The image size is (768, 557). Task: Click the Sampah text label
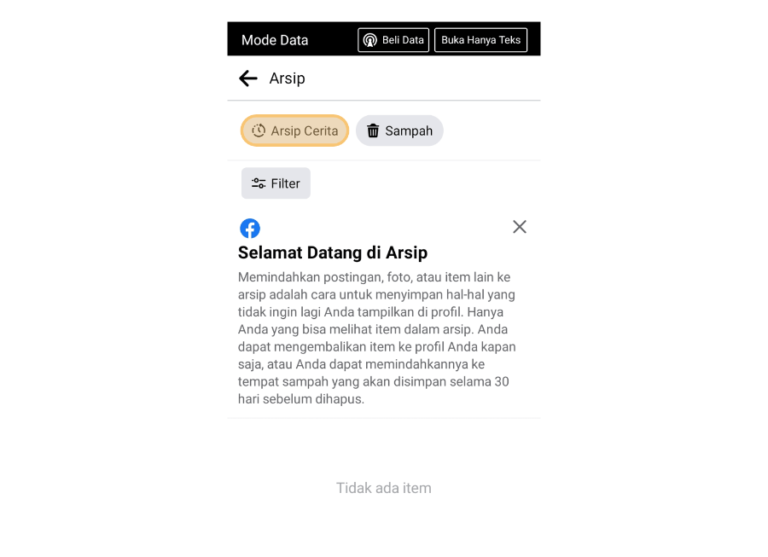click(x=409, y=131)
